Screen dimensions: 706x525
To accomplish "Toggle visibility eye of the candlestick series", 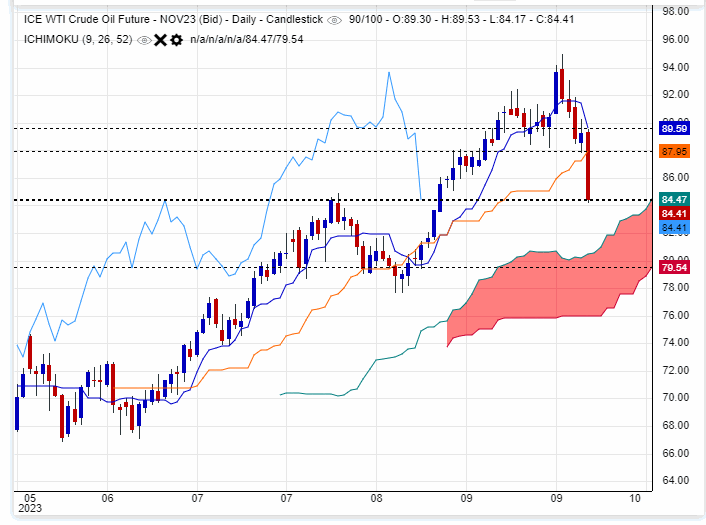I will pos(334,20).
